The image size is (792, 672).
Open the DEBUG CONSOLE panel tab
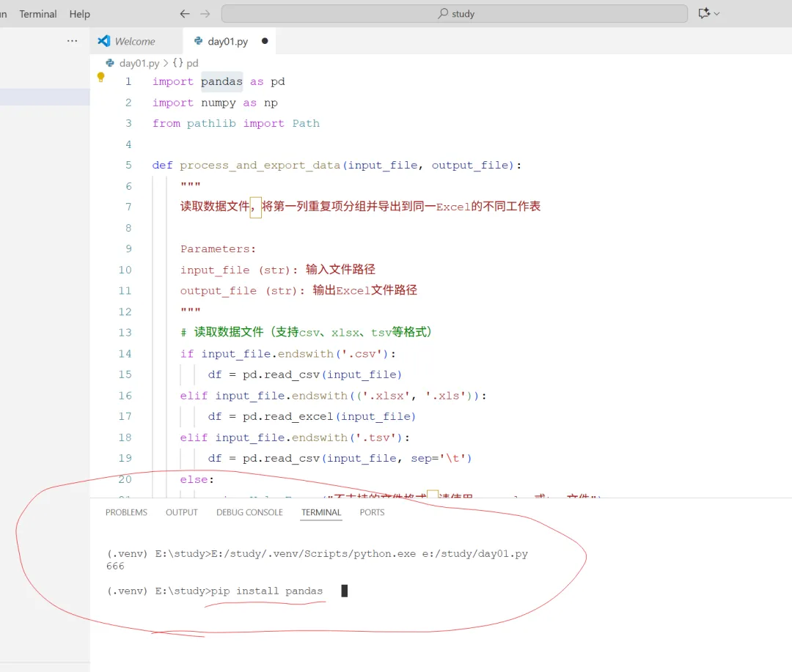click(x=249, y=512)
